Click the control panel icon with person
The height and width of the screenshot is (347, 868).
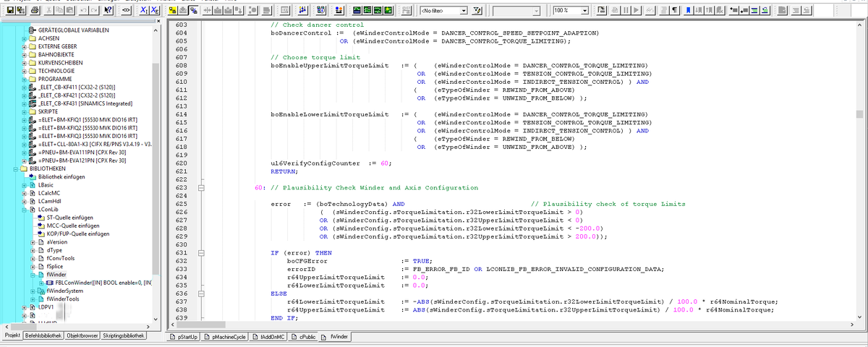point(339,10)
